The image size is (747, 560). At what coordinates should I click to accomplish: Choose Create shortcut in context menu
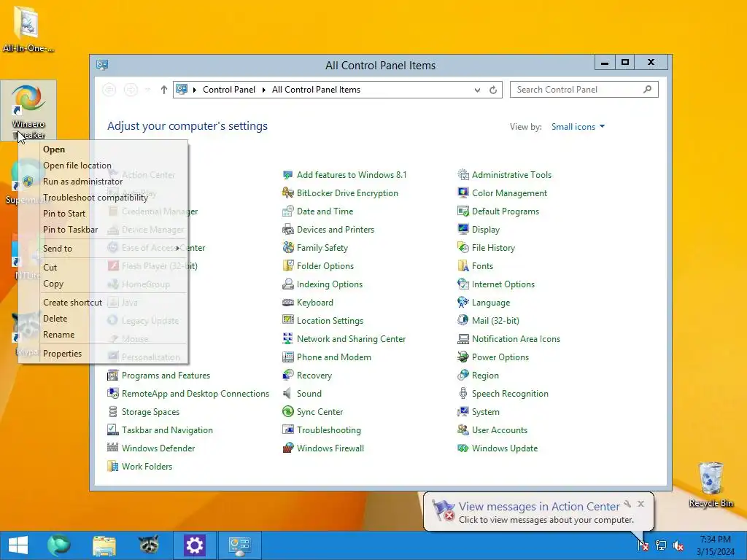(113, 303)
